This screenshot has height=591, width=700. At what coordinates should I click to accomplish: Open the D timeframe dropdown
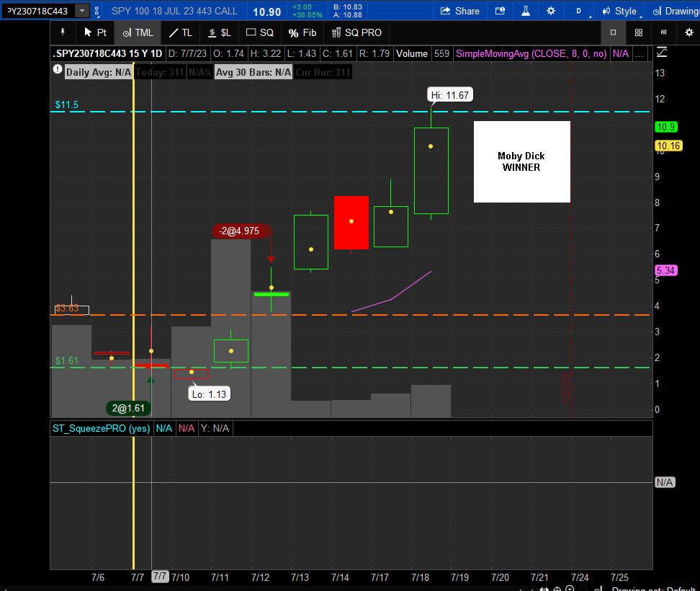pos(580,11)
